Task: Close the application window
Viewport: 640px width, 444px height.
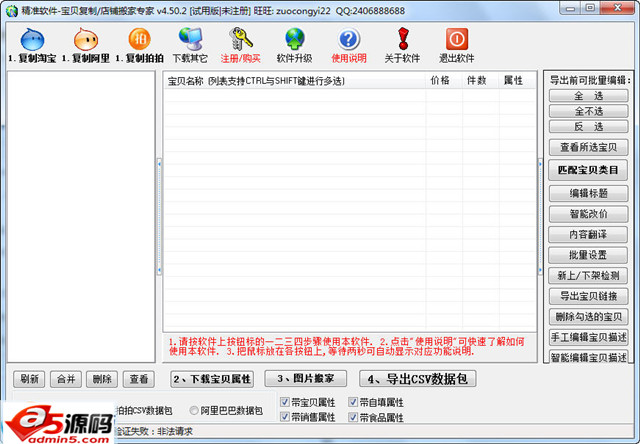Action: (618, 8)
